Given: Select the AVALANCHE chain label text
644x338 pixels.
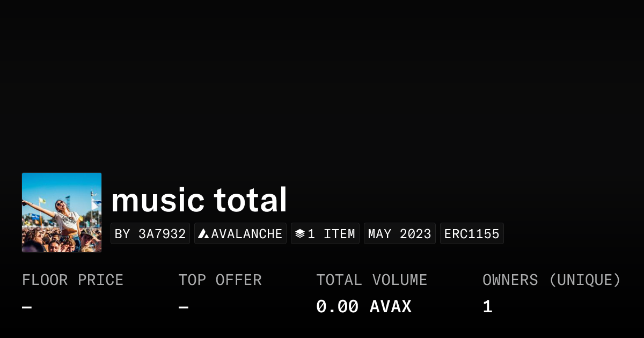Looking at the screenshot, I should click(247, 234).
